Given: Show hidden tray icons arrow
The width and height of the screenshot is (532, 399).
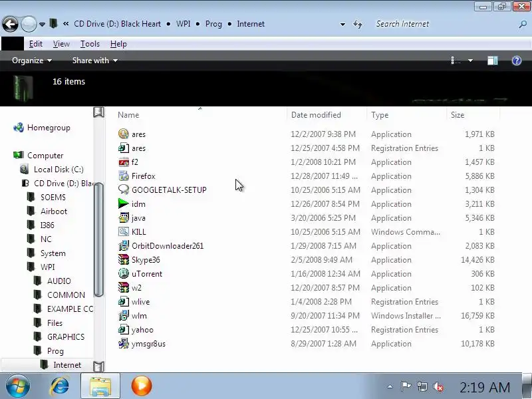Looking at the screenshot, I should tap(390, 386).
